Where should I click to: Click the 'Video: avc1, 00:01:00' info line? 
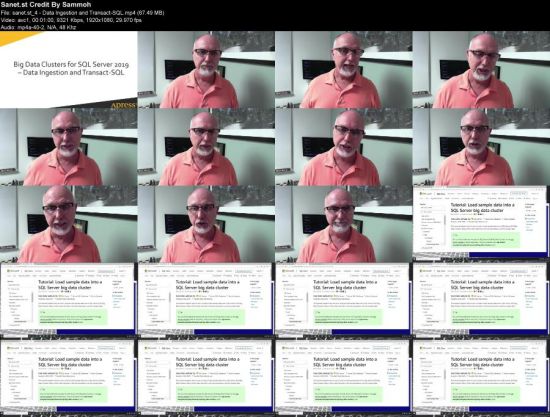coord(71,20)
